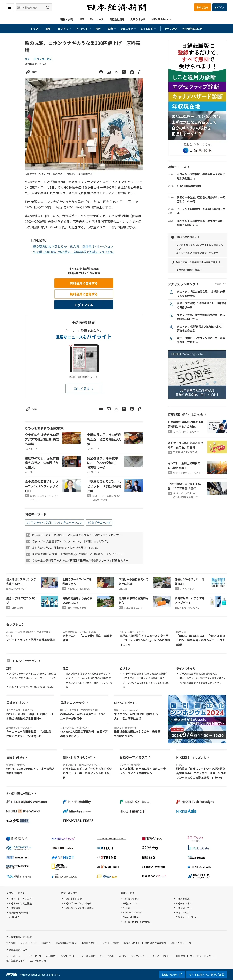Open the 日経xTECH logo link in the footer
233x980 pixels.
point(105,848)
